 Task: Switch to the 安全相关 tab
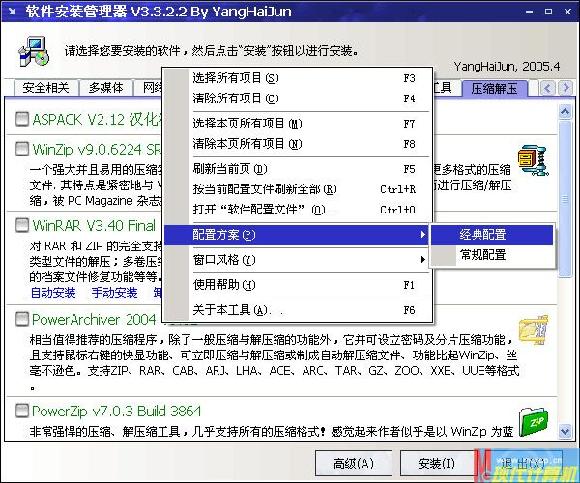pyautogui.click(x=46, y=88)
